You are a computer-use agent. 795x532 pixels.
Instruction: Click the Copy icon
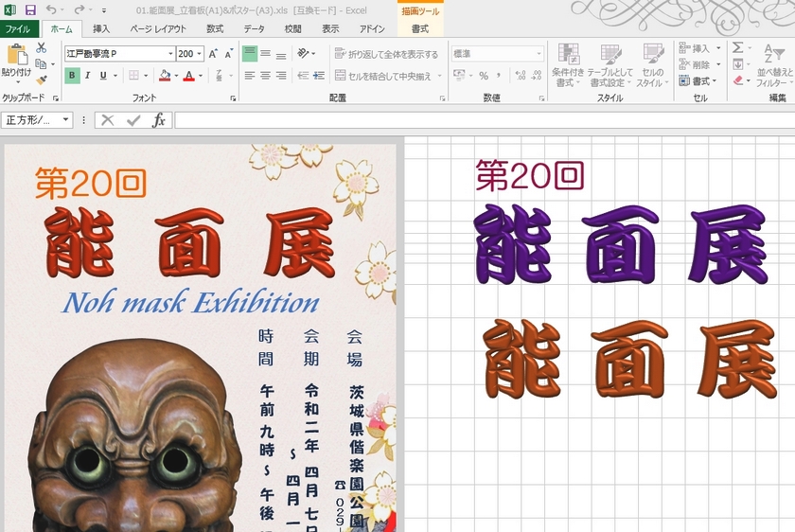coord(41,64)
